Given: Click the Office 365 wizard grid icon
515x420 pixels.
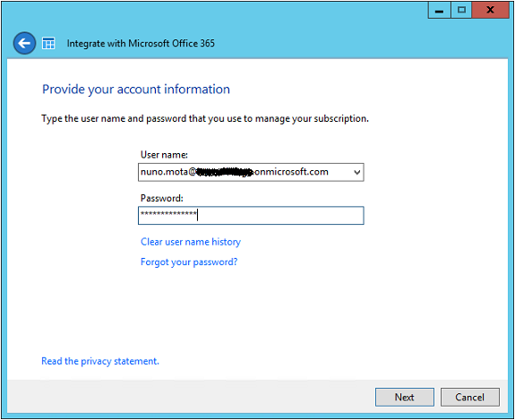Looking at the screenshot, I should [x=48, y=43].
